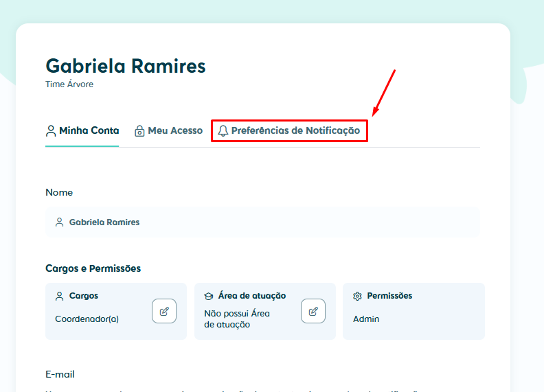Click the person icon beside Minha Conta
The width and height of the screenshot is (544, 392).
(x=51, y=131)
